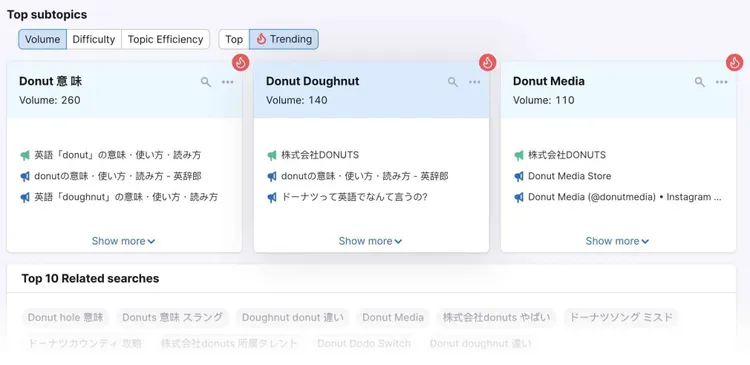Click megaphone beside donutの意味 in Donut 意味 card
750x365 pixels.
(x=25, y=177)
